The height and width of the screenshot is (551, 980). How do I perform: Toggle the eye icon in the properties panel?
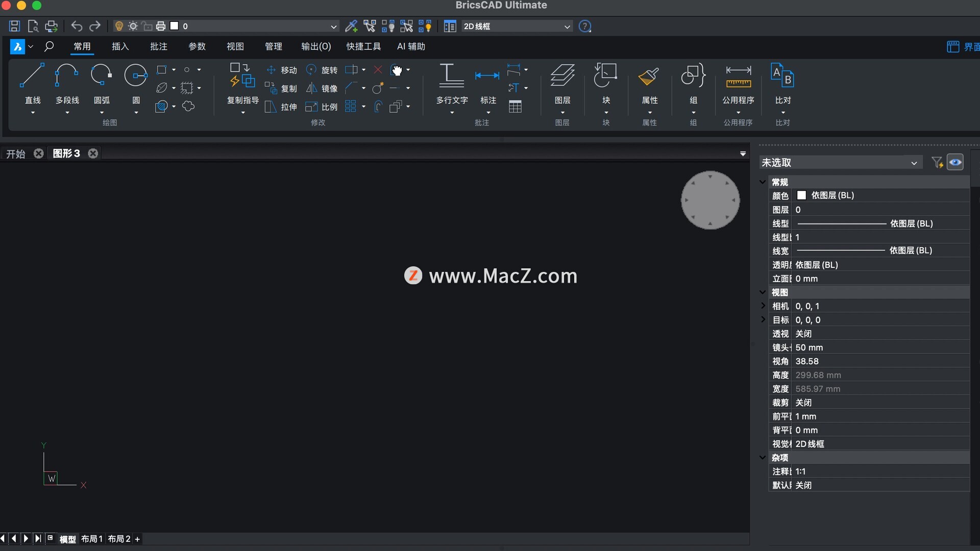[955, 162]
